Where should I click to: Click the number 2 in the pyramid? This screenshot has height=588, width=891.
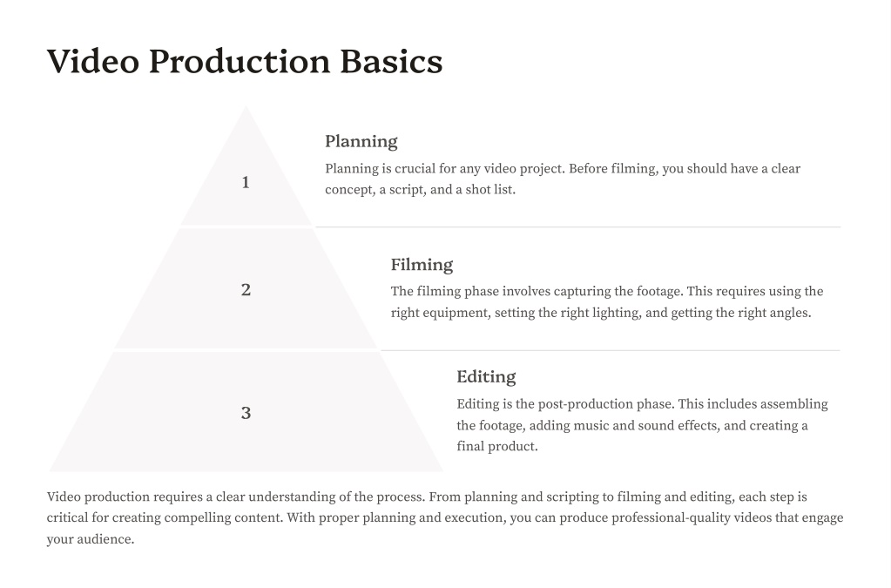pyautogui.click(x=246, y=290)
